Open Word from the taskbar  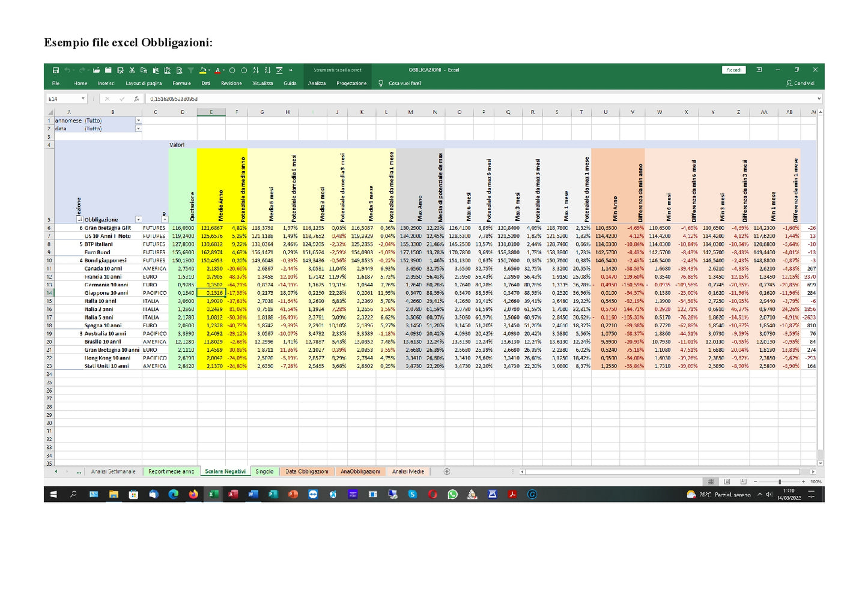click(253, 495)
